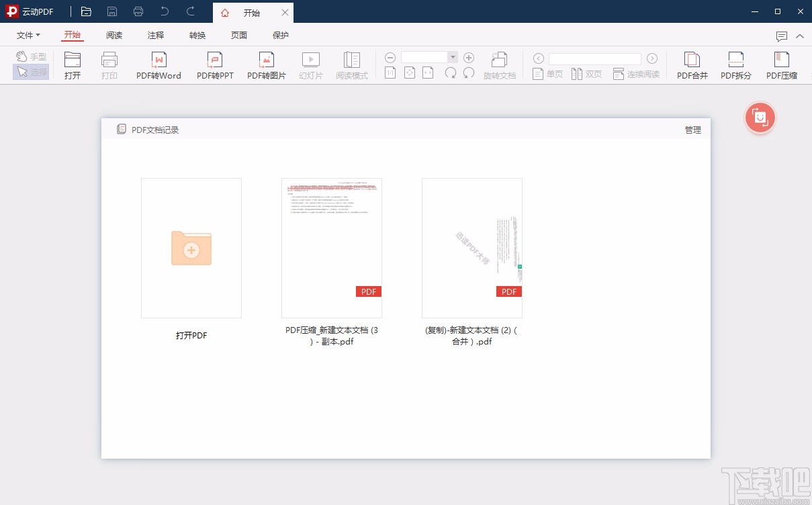Image resolution: width=812 pixels, height=505 pixels.
Task: Expand the 文件 file menu dropdown
Action: pyautogui.click(x=28, y=36)
